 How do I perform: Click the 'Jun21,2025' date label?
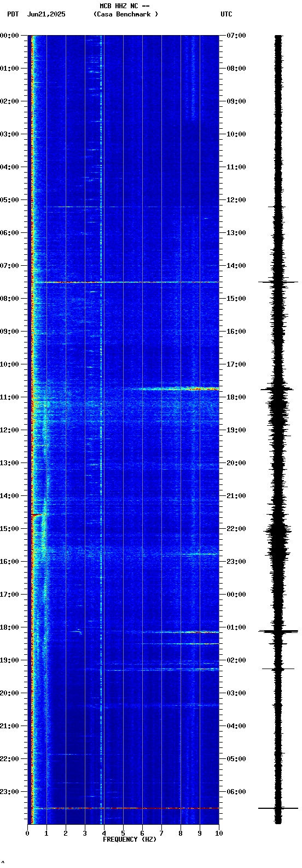click(46, 14)
